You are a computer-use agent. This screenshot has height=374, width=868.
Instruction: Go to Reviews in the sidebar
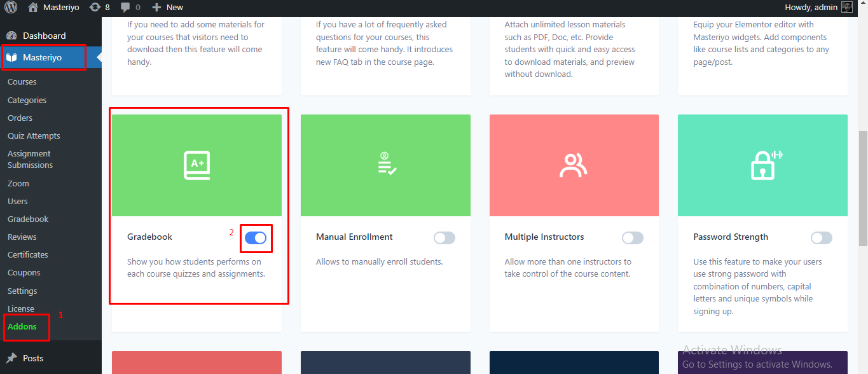tap(22, 237)
